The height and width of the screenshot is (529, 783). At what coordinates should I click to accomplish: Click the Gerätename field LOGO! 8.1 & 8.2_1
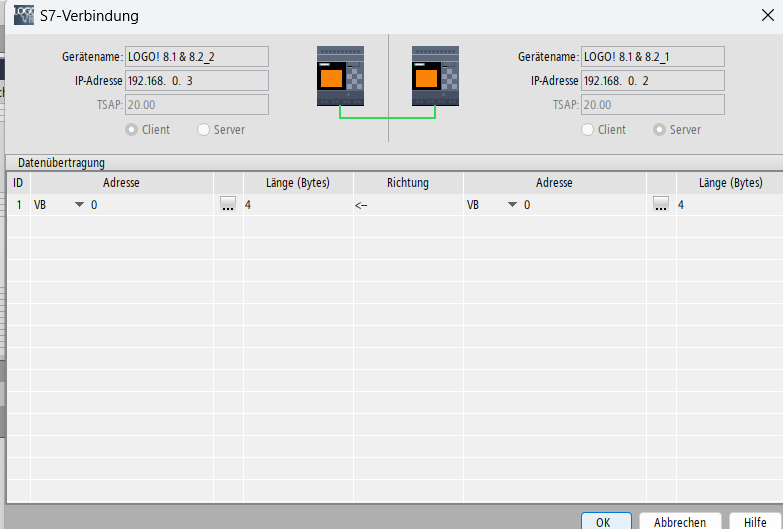653,56
